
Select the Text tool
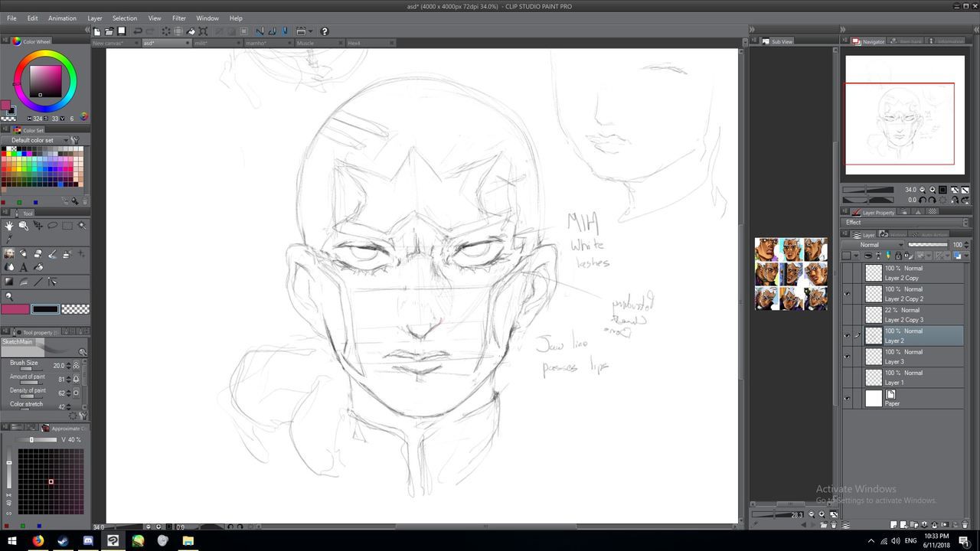[x=24, y=267]
